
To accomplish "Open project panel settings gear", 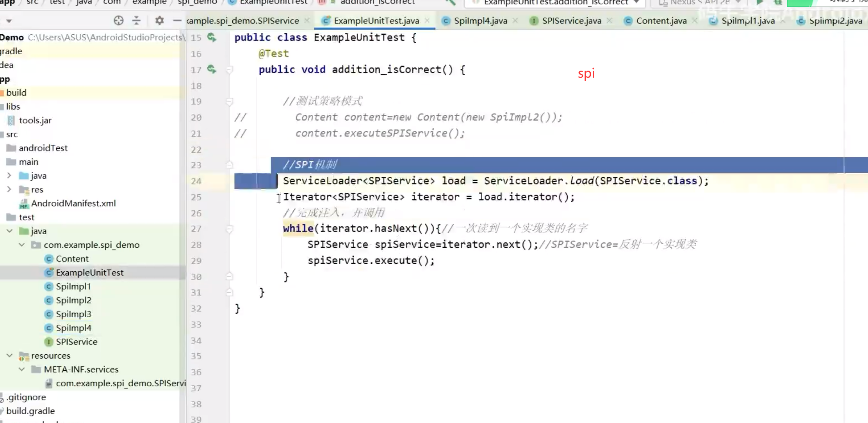I will [x=159, y=20].
